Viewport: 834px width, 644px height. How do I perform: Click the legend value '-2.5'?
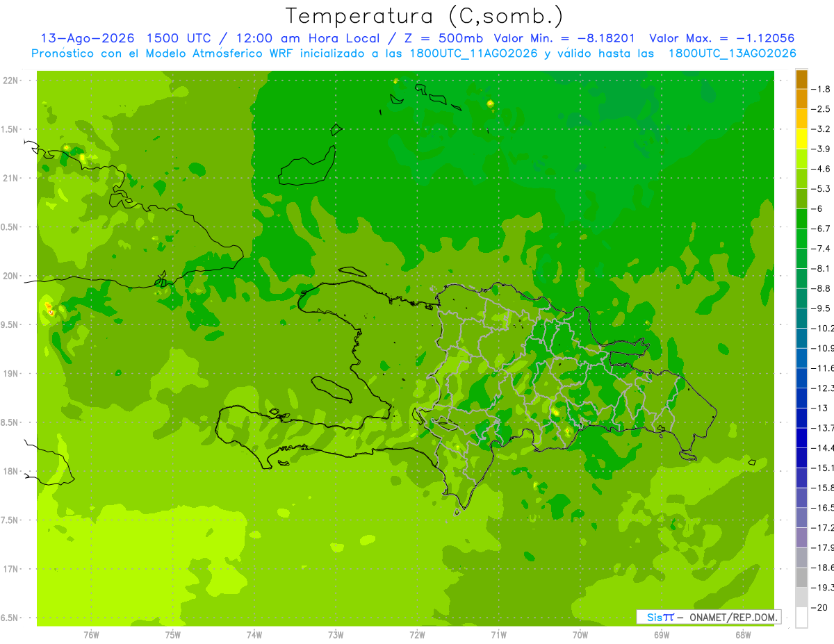pyautogui.click(x=821, y=109)
